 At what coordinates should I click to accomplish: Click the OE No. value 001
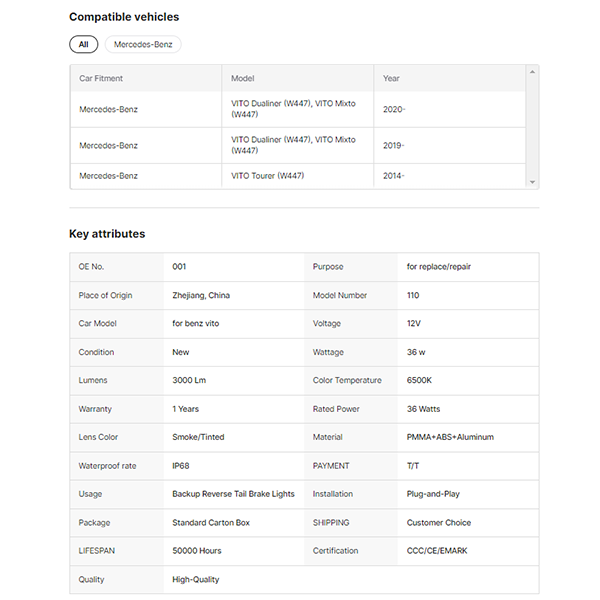180,267
